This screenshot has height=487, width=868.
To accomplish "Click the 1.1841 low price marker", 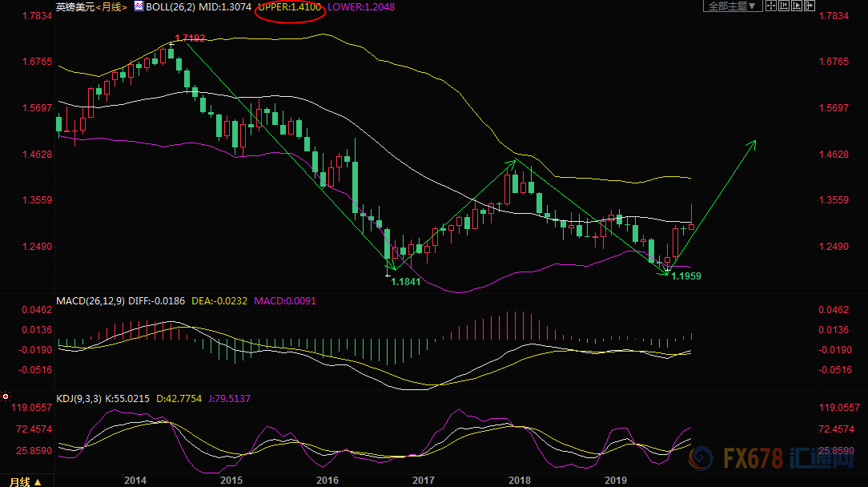I will pyautogui.click(x=406, y=282).
